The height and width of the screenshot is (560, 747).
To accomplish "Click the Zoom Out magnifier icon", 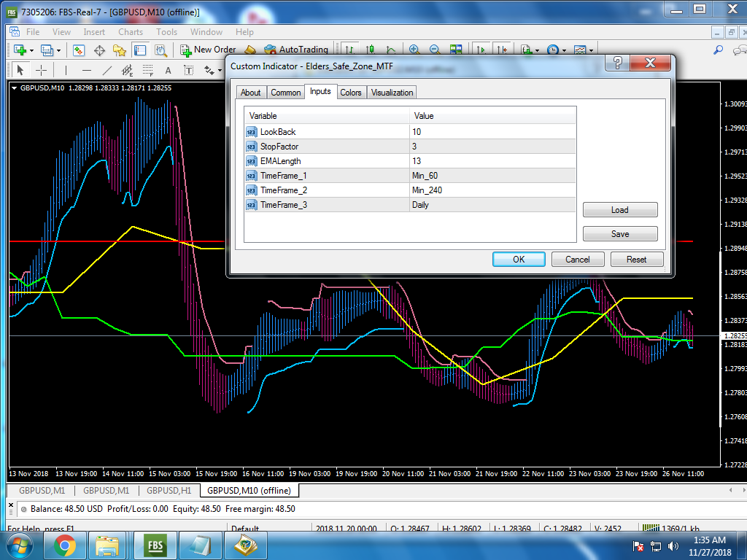I will (435, 50).
